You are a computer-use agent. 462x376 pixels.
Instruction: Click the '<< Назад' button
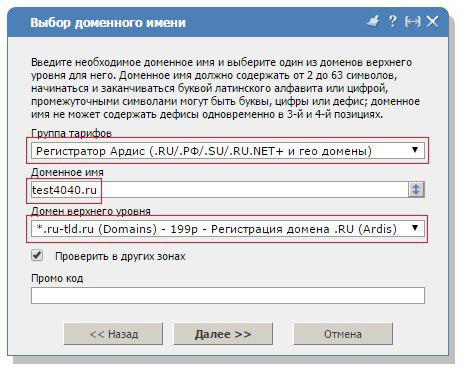(x=113, y=334)
